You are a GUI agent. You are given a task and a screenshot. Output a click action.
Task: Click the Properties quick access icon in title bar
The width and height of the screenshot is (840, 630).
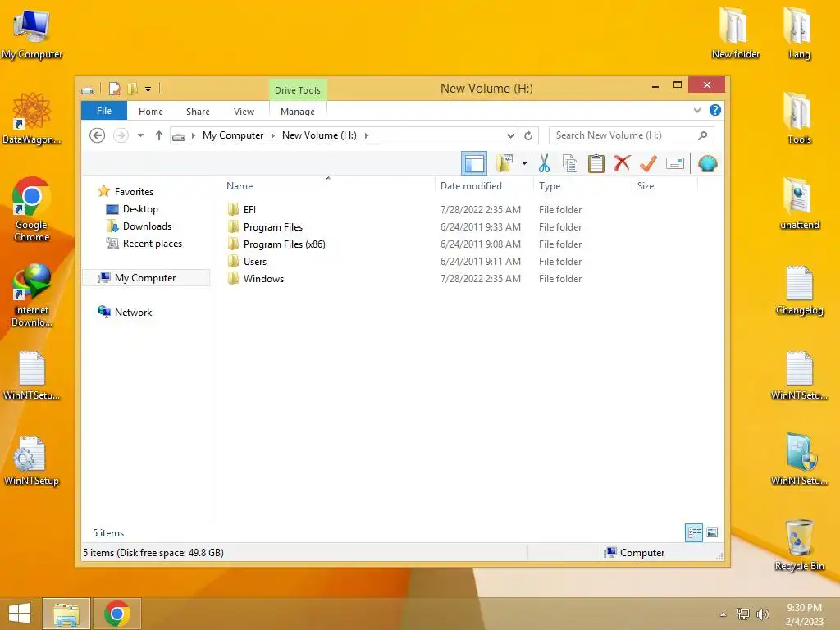pyautogui.click(x=115, y=89)
